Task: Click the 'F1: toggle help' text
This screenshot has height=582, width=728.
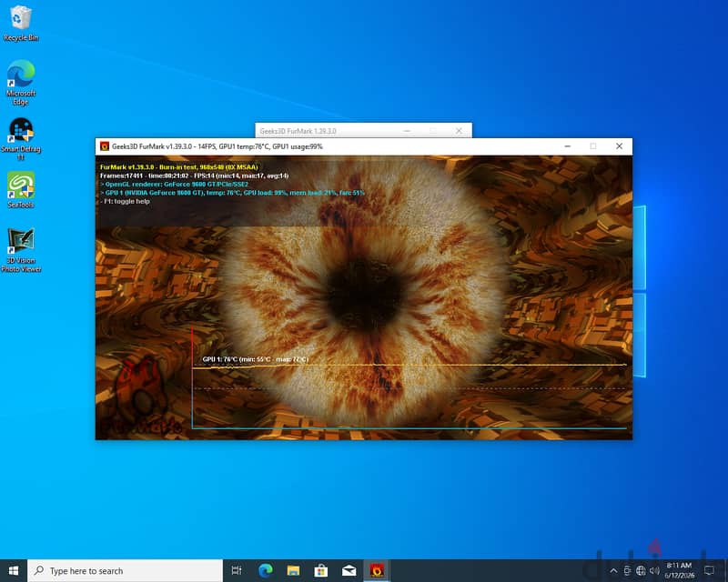Action: pyautogui.click(x=125, y=201)
